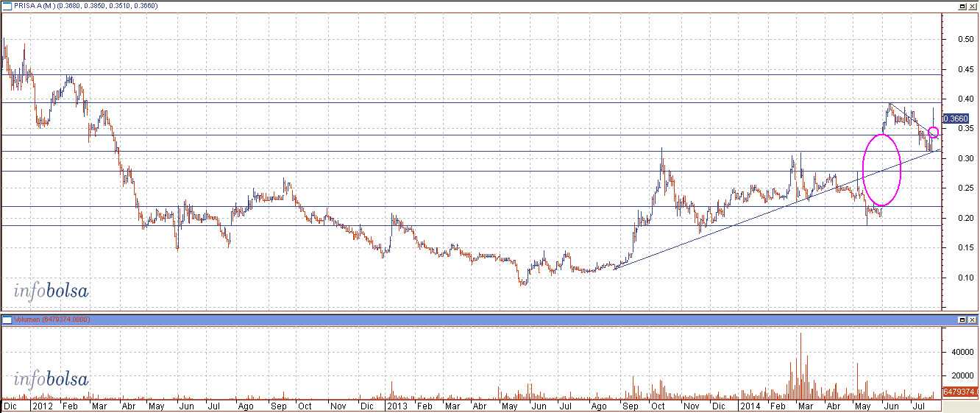Select the Volumen (6479374.0000) header label
This screenshot has width=980, height=413.
coord(51,320)
